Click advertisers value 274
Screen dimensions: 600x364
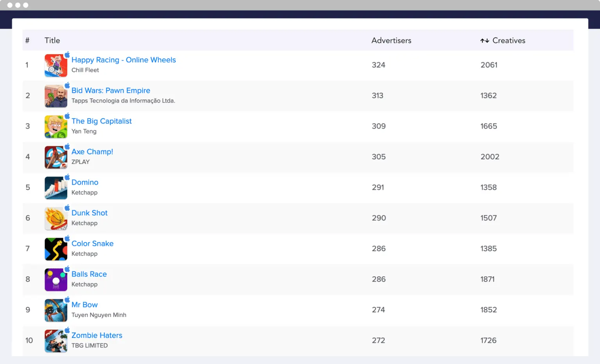[x=378, y=310]
